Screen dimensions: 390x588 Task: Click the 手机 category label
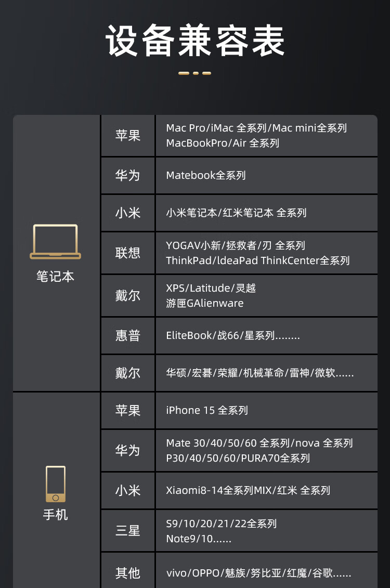coord(56,515)
